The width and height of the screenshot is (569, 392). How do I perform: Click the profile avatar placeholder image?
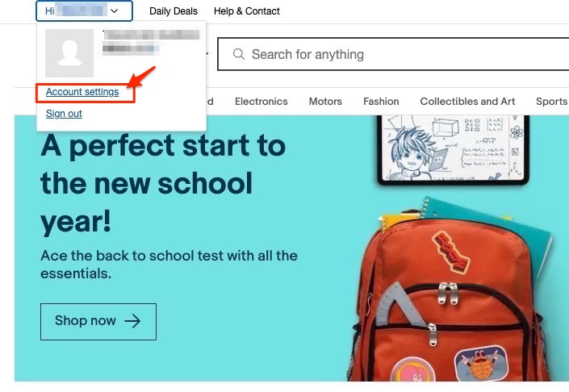pyautogui.click(x=69, y=53)
